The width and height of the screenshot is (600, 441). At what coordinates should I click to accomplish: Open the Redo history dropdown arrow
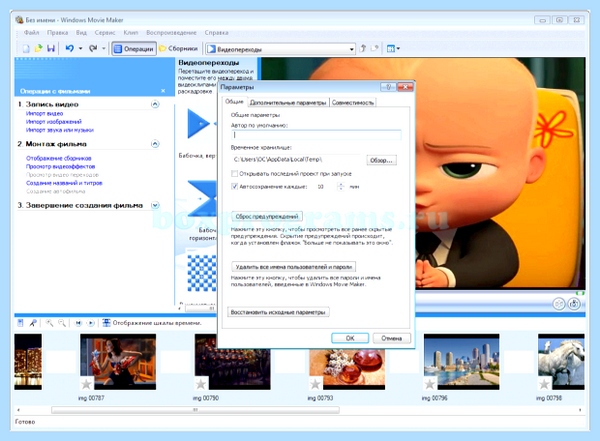tap(104, 49)
